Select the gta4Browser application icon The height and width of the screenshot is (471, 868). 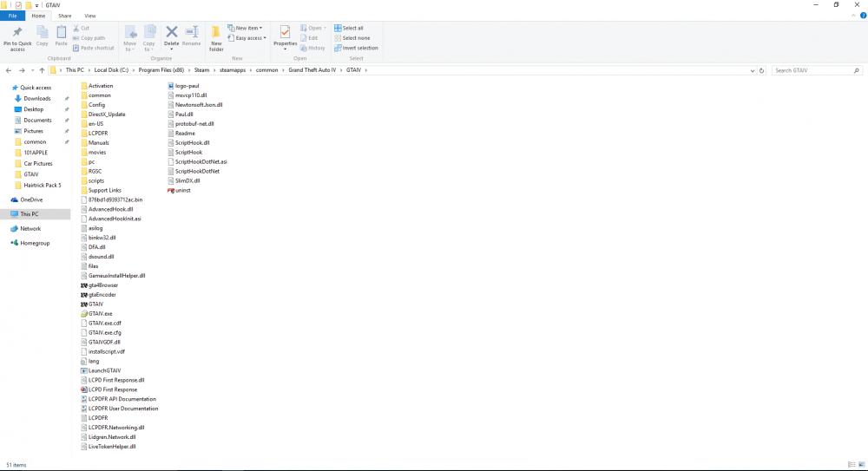[84, 285]
